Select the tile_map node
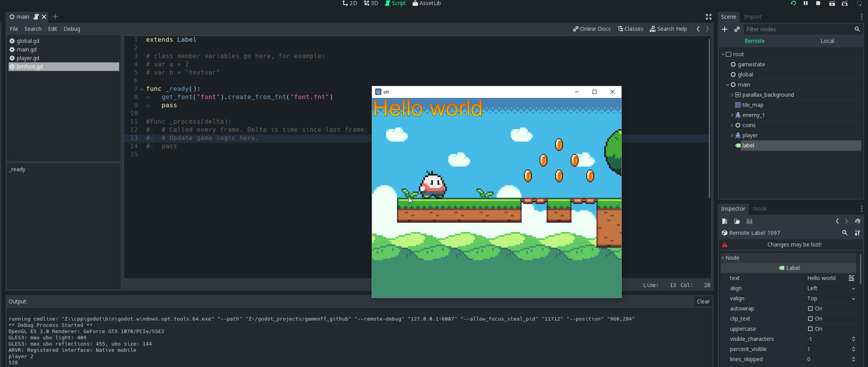Viewport: 868px width, 367px height. [753, 105]
